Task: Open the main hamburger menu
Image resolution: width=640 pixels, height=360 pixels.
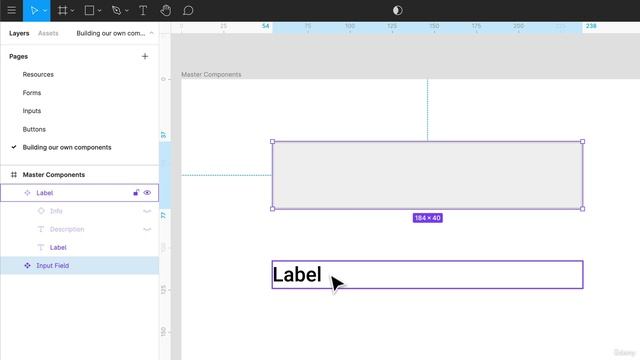Action: [x=11, y=10]
